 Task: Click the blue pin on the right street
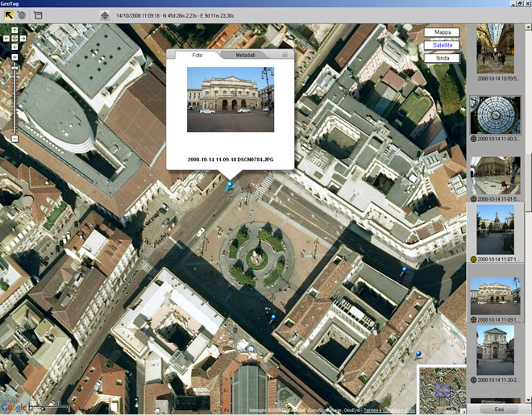(403, 271)
